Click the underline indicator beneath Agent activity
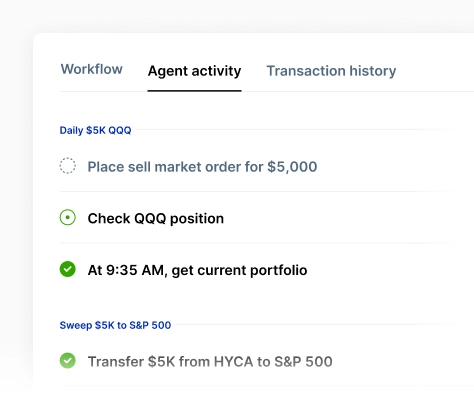474x400 pixels. tap(194, 90)
